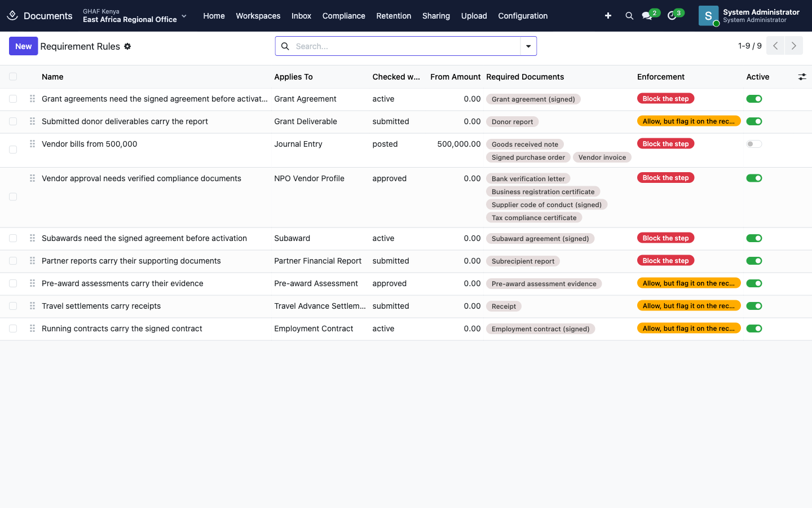Focus the Search input field
This screenshot has height=508, width=812.
pos(406,46)
